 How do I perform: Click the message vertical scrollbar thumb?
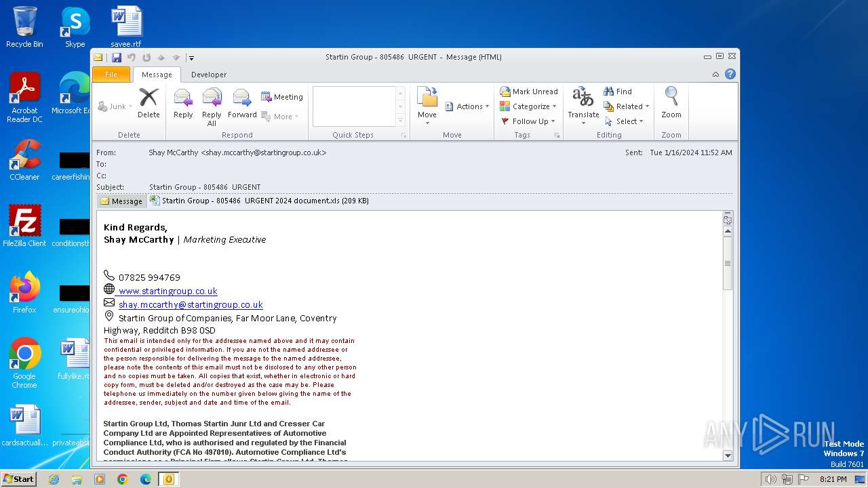[728, 264]
